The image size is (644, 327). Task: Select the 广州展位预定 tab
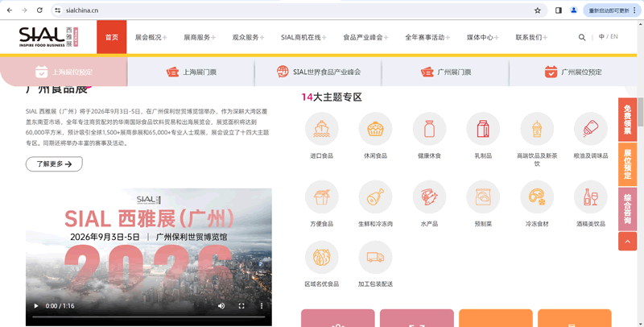click(573, 72)
